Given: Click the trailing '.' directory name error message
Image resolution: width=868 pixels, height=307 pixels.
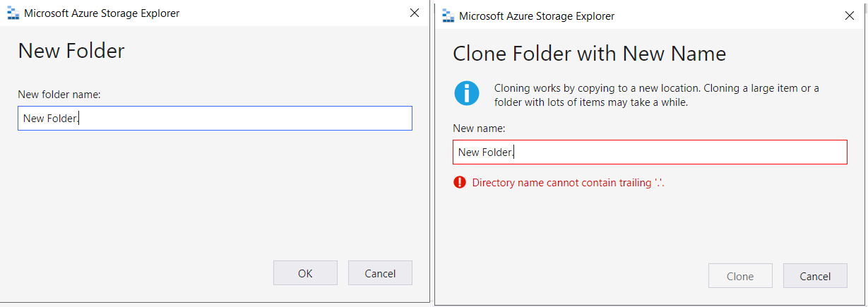Looking at the screenshot, I should 569,183.
